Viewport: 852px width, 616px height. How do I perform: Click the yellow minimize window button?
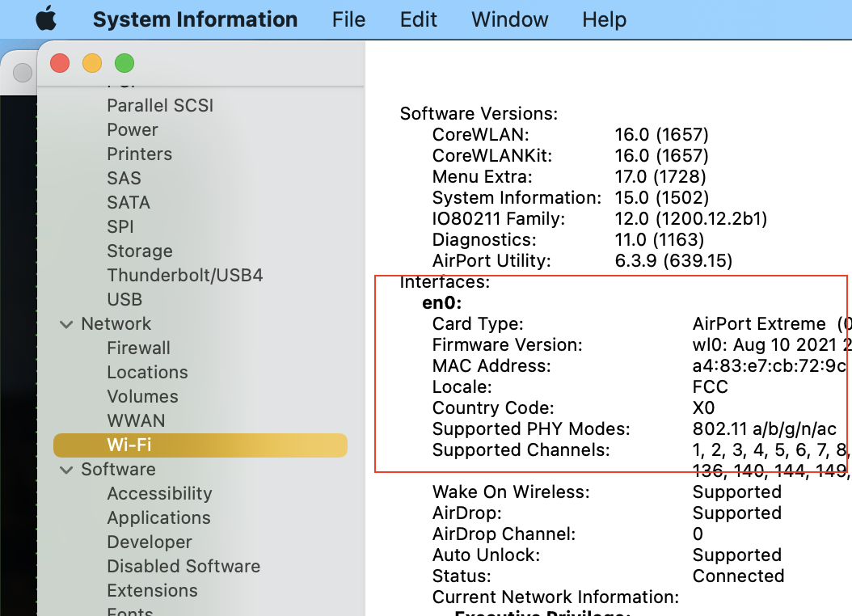[92, 63]
